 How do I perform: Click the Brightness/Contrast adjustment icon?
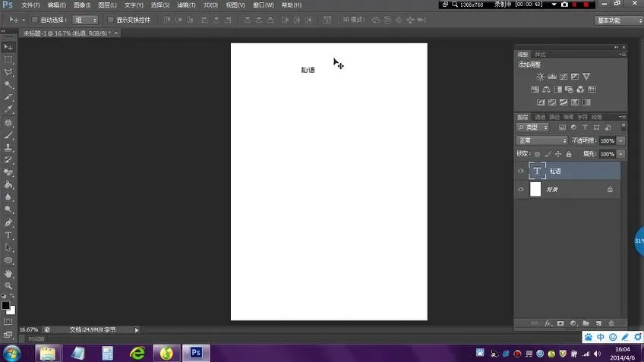point(540,77)
